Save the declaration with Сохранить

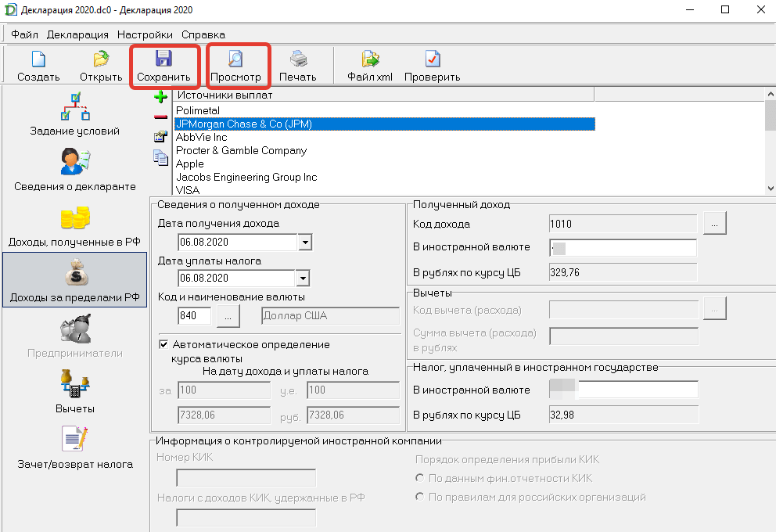[163, 66]
